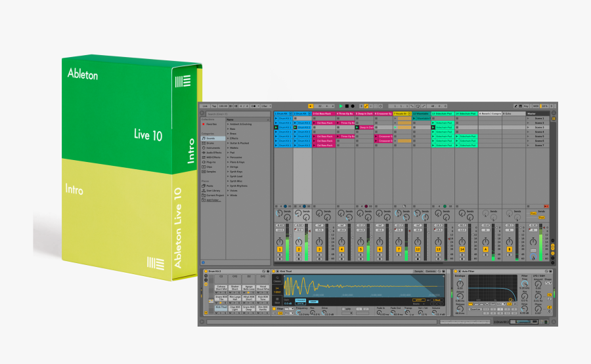Image resolution: width=591 pixels, height=364 pixels.
Task: Click the Tap tempo button
Action: (214, 106)
